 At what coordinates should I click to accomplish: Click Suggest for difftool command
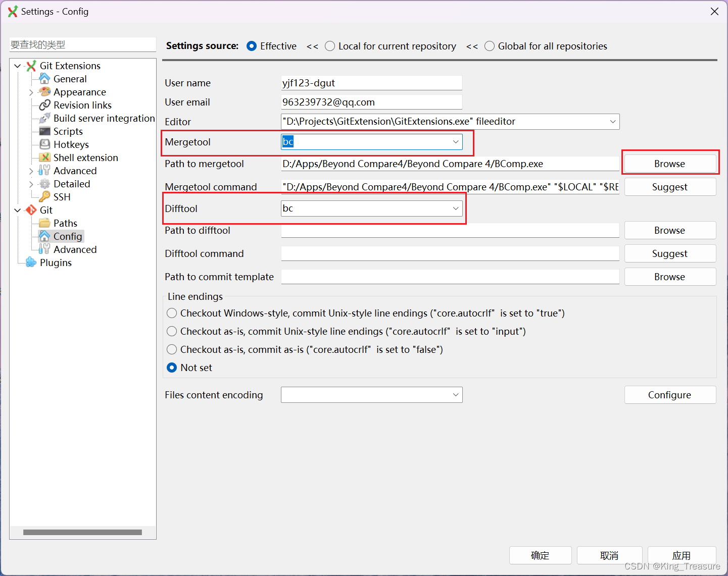pos(670,253)
